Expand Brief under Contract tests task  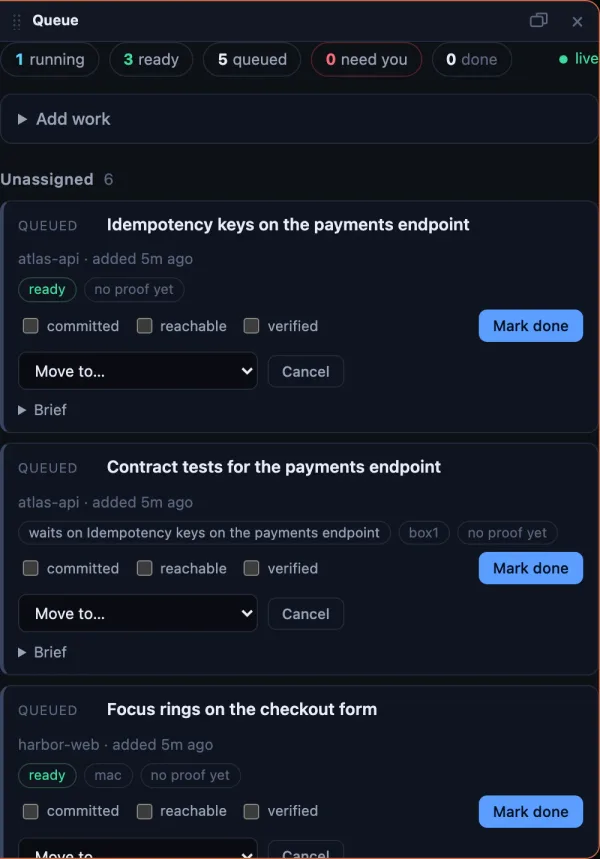(x=42, y=652)
